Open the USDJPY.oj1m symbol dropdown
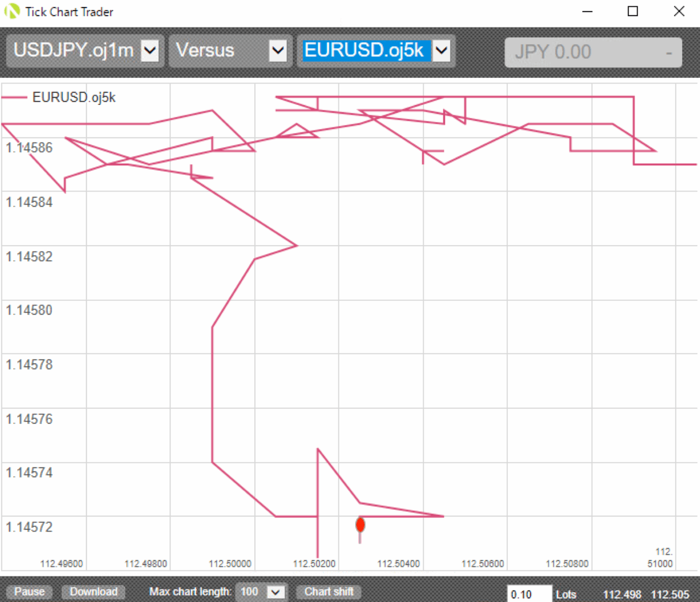 150,51
